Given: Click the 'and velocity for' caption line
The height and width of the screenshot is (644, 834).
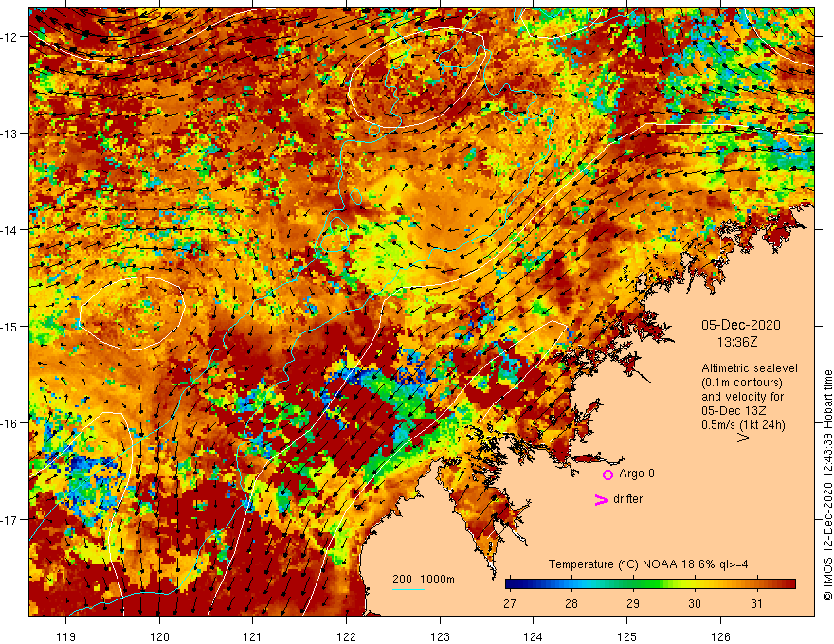Looking at the screenshot, I should (x=742, y=397).
